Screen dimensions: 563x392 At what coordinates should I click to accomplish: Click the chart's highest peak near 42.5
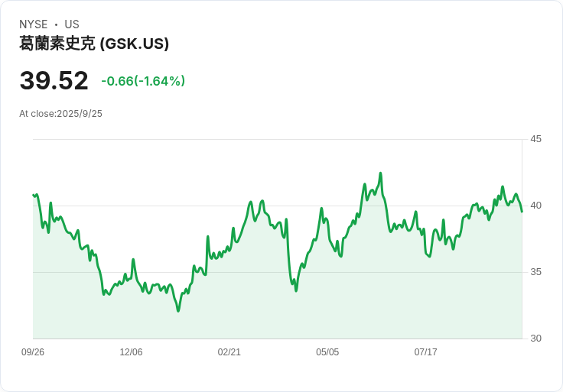pos(381,173)
